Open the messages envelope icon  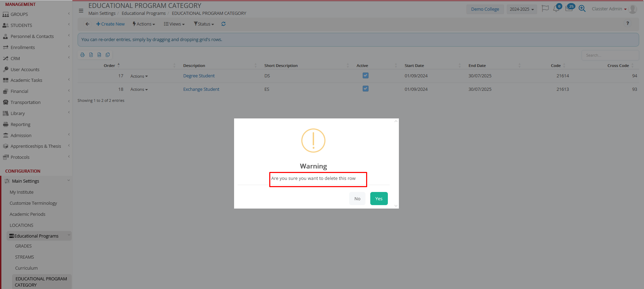click(569, 9)
